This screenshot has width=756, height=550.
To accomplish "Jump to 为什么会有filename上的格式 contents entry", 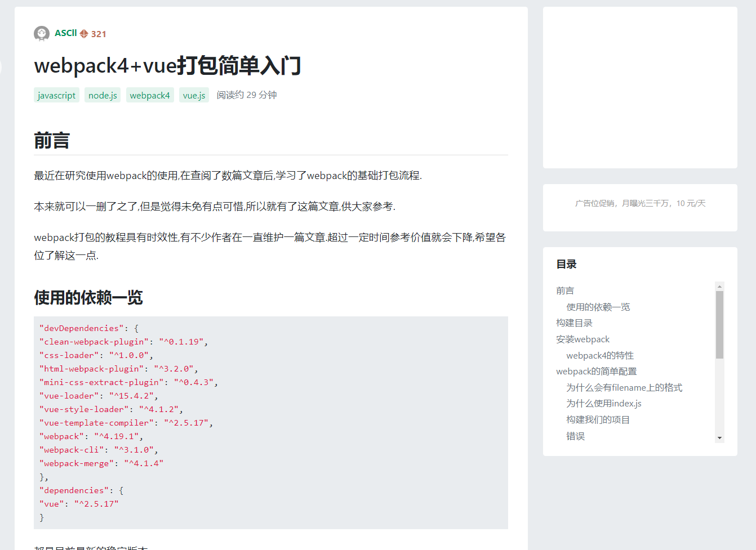I will pos(624,388).
